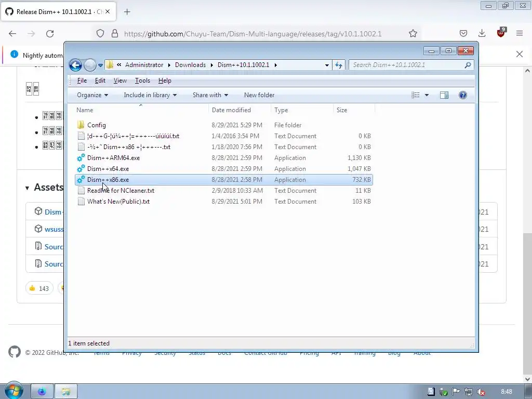Image resolution: width=532 pixels, height=399 pixels.
Task: Open the Windows Start button
Action: [x=13, y=391]
